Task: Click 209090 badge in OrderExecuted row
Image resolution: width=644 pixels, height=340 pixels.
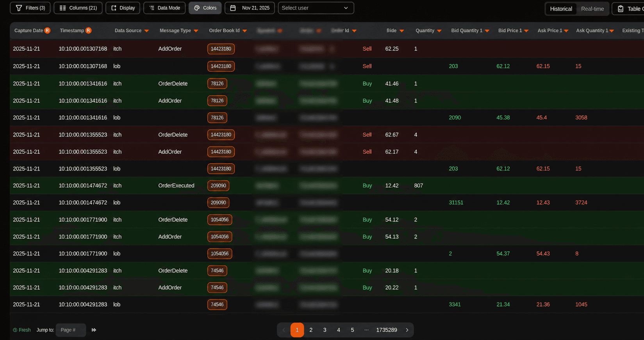Action: pos(218,186)
